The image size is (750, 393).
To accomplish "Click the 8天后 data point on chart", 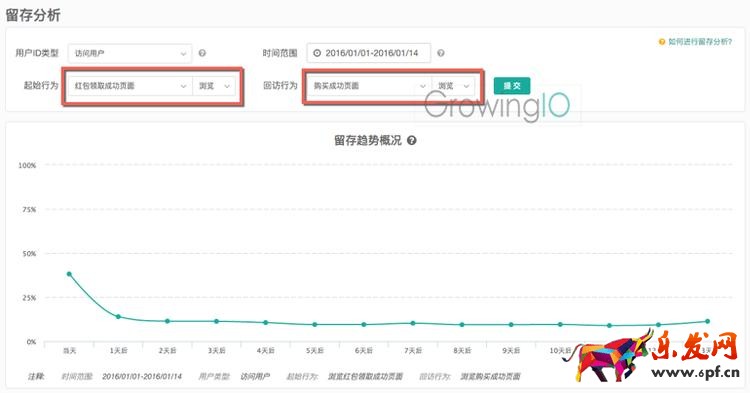I will pyautogui.click(x=462, y=325).
